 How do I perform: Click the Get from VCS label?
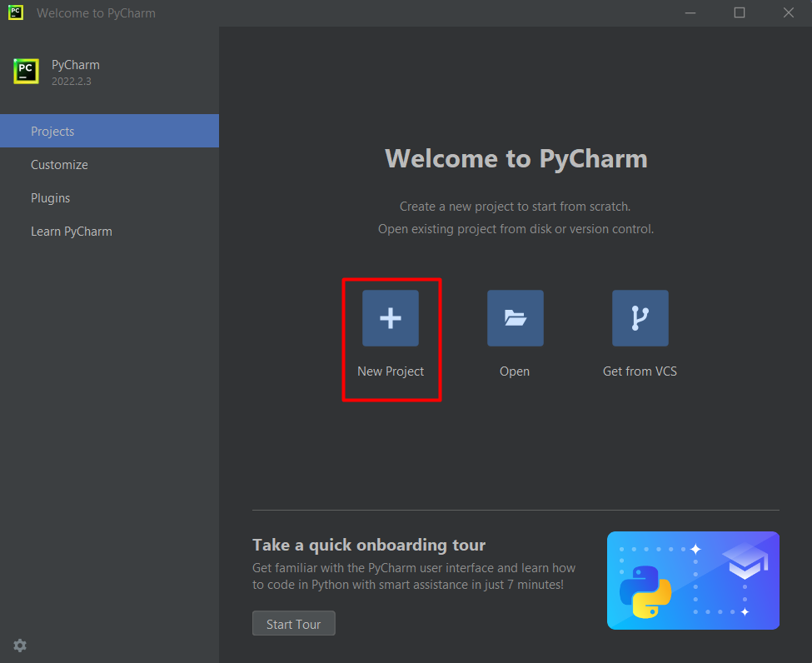click(x=640, y=371)
